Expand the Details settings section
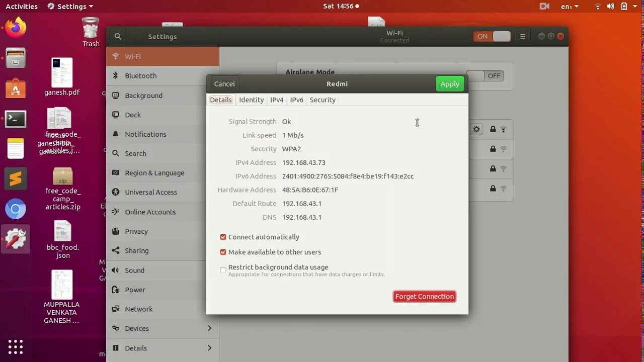Image resolution: width=644 pixels, height=362 pixels. 163,348
